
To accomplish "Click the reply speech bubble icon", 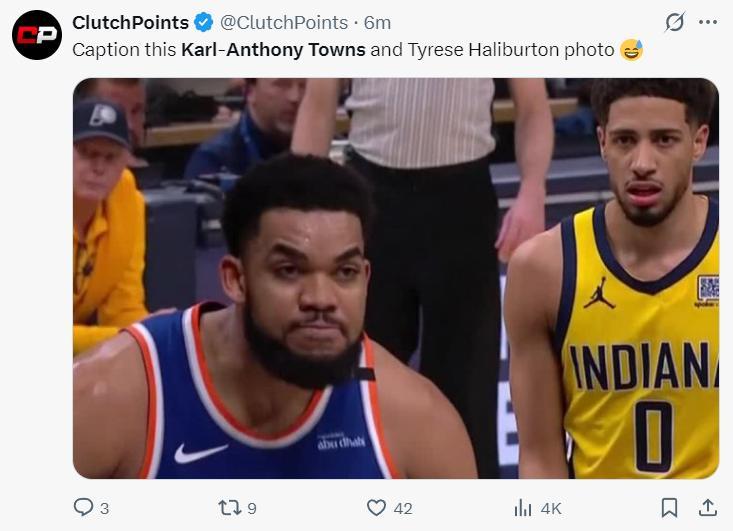I will pyautogui.click(x=84, y=508).
